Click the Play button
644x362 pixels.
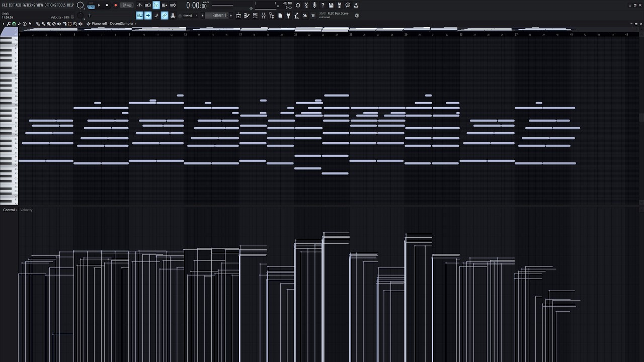[99, 5]
